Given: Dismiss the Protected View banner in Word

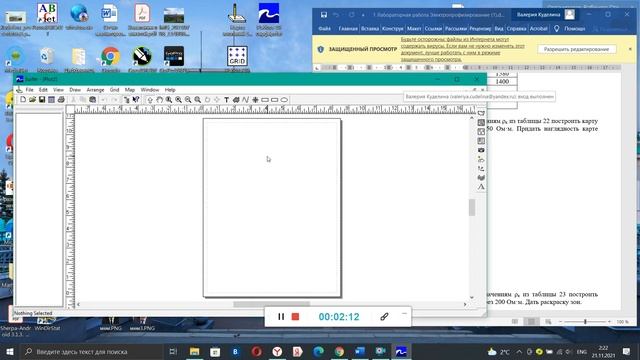Looking at the screenshot, I should (630, 49).
